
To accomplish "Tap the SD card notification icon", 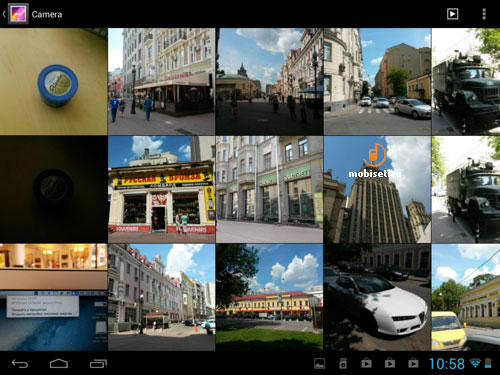I will pyautogui.click(x=343, y=363).
